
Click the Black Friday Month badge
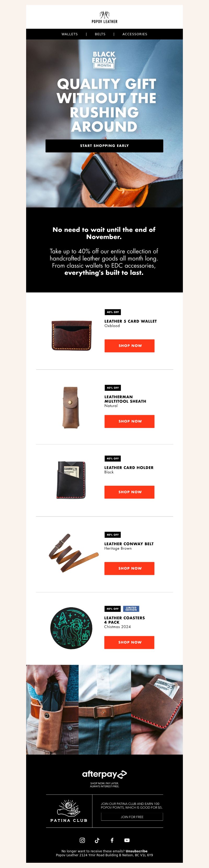(104, 60)
